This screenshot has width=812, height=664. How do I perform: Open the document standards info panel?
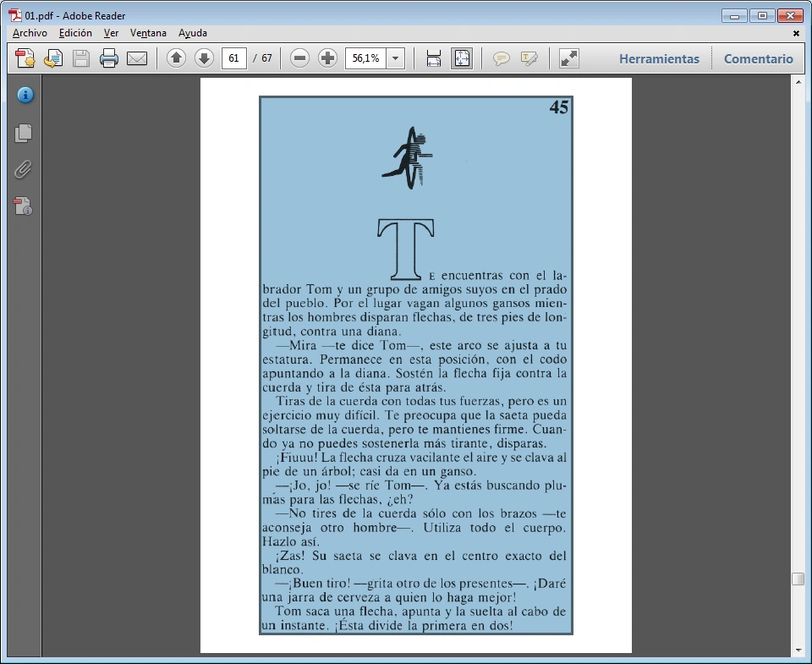24,206
